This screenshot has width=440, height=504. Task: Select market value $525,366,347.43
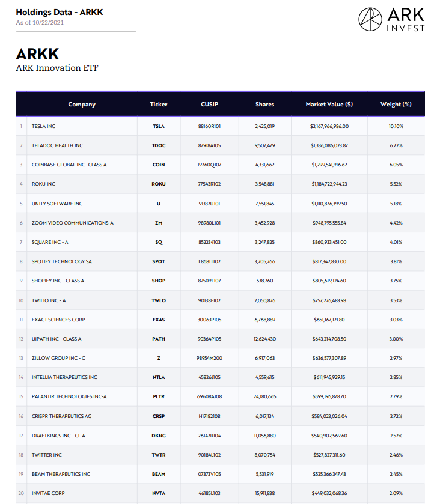click(x=329, y=475)
